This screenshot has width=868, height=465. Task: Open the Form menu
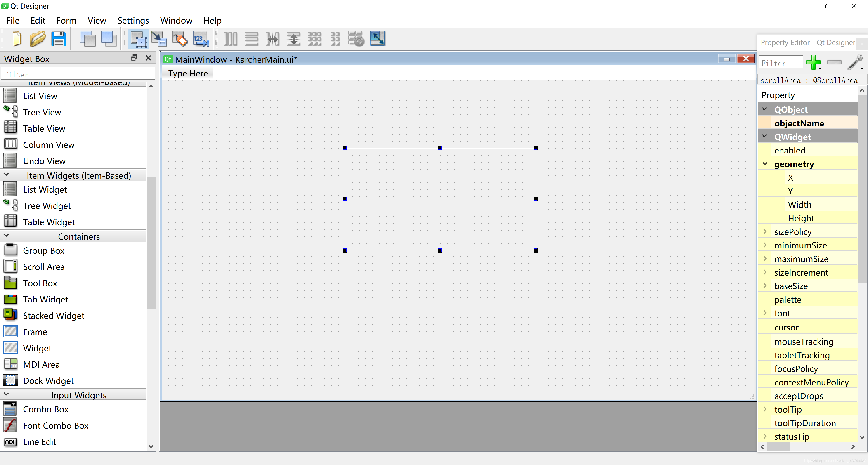66,21
